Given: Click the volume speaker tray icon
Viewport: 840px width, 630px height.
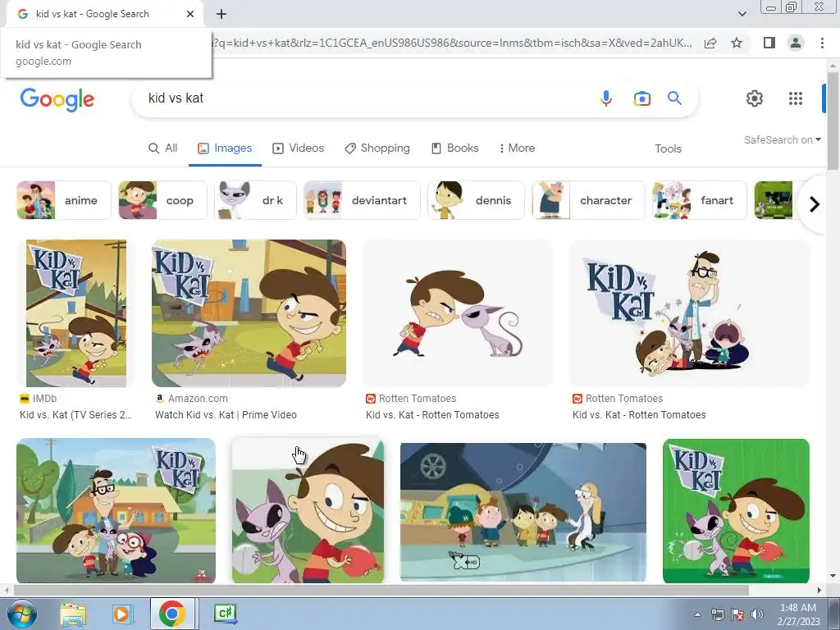Looking at the screenshot, I should point(757,614).
